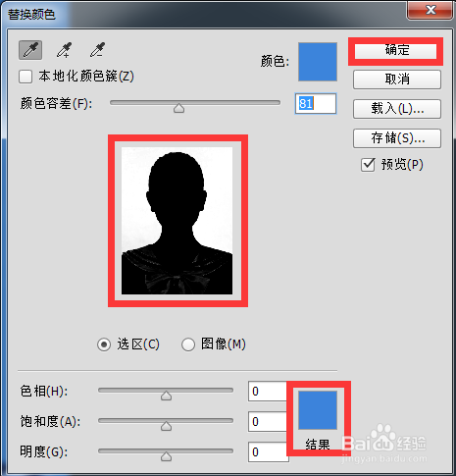This screenshot has width=456, height=476.
Task: Close the 替换颜色 dialog
Action: point(431,10)
